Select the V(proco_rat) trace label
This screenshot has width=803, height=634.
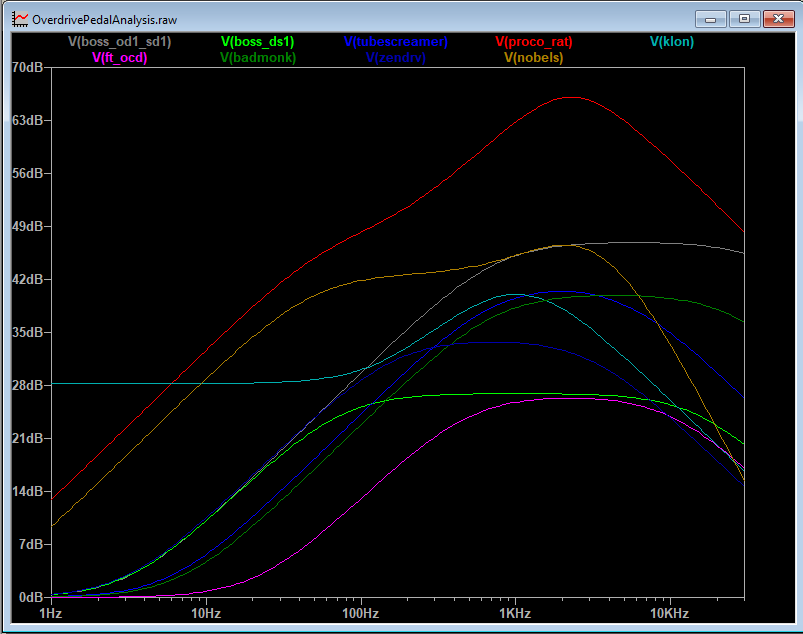534,41
